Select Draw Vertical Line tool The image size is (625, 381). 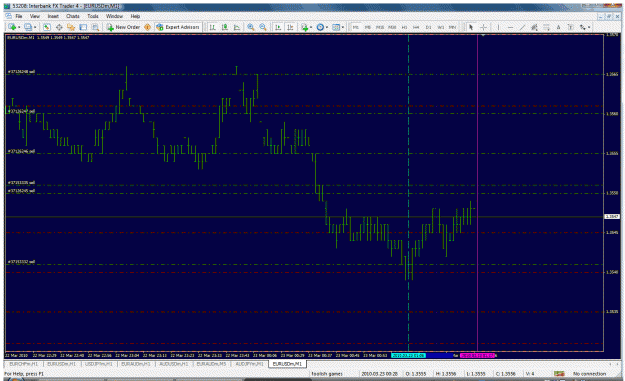[498, 27]
